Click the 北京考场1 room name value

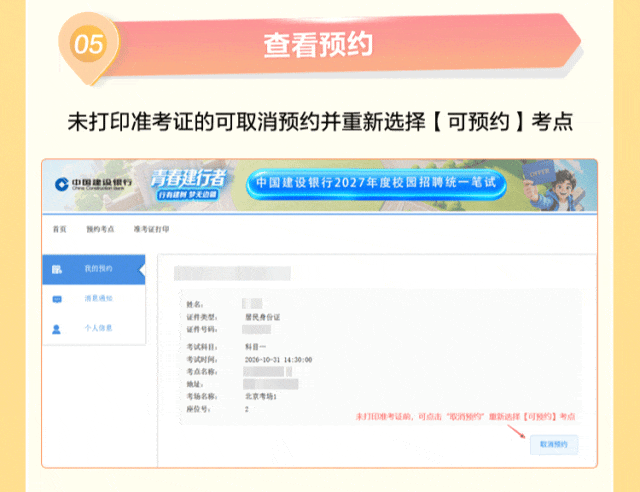tap(260, 396)
